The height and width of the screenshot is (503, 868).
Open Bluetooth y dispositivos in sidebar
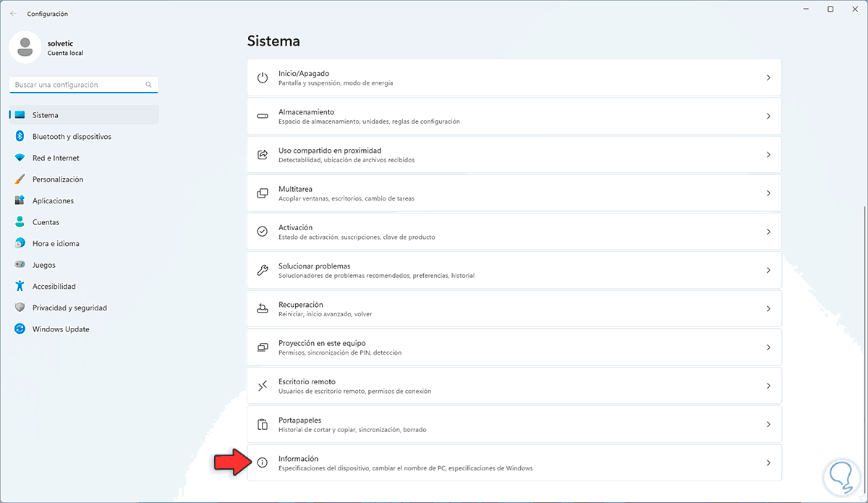72,137
